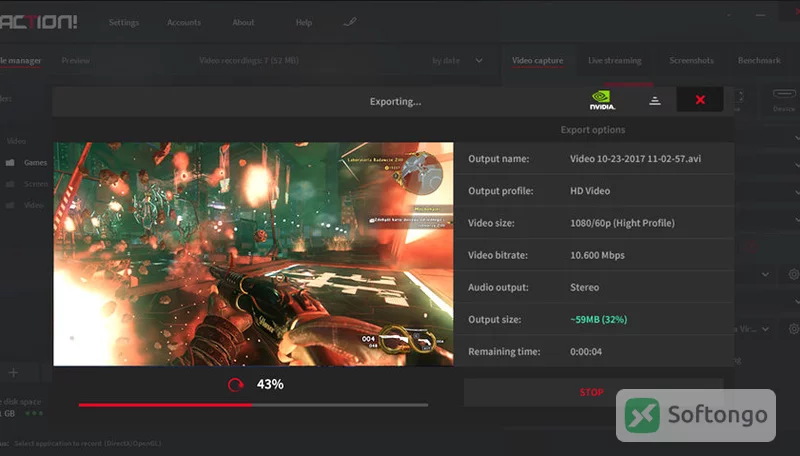Open the 'by date' sort dropdown
The height and width of the screenshot is (456, 800).
pos(457,60)
